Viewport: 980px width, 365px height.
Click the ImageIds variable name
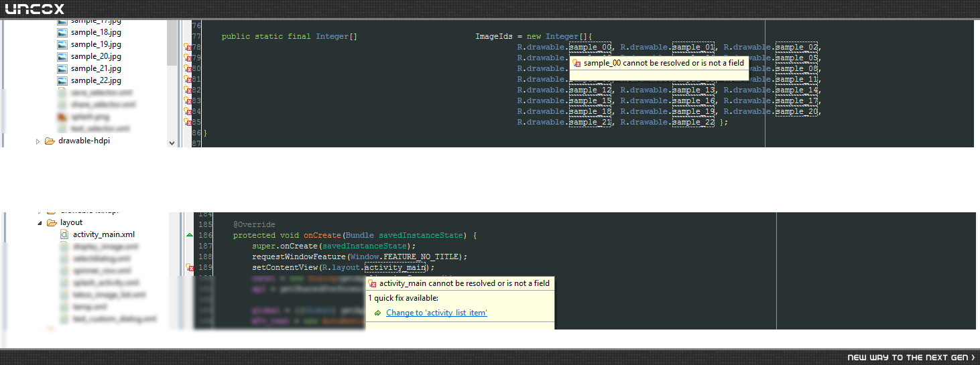click(494, 37)
